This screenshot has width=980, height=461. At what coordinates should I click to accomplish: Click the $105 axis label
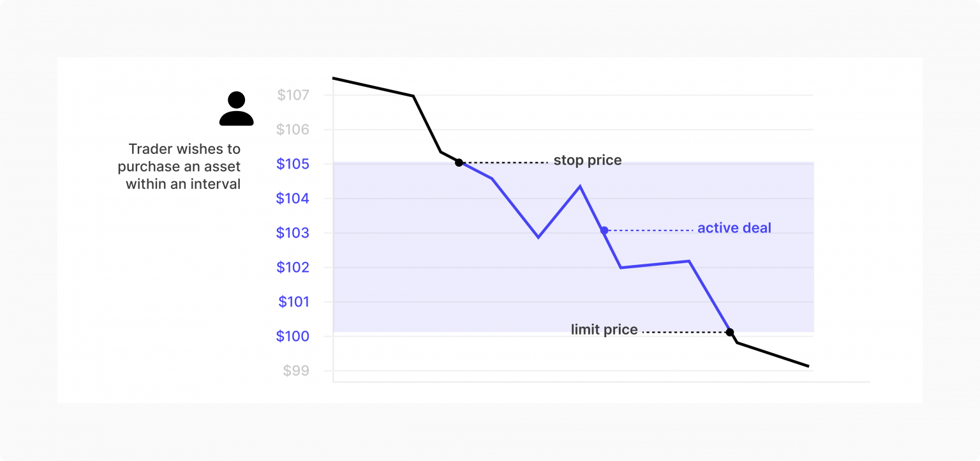pyautogui.click(x=293, y=164)
